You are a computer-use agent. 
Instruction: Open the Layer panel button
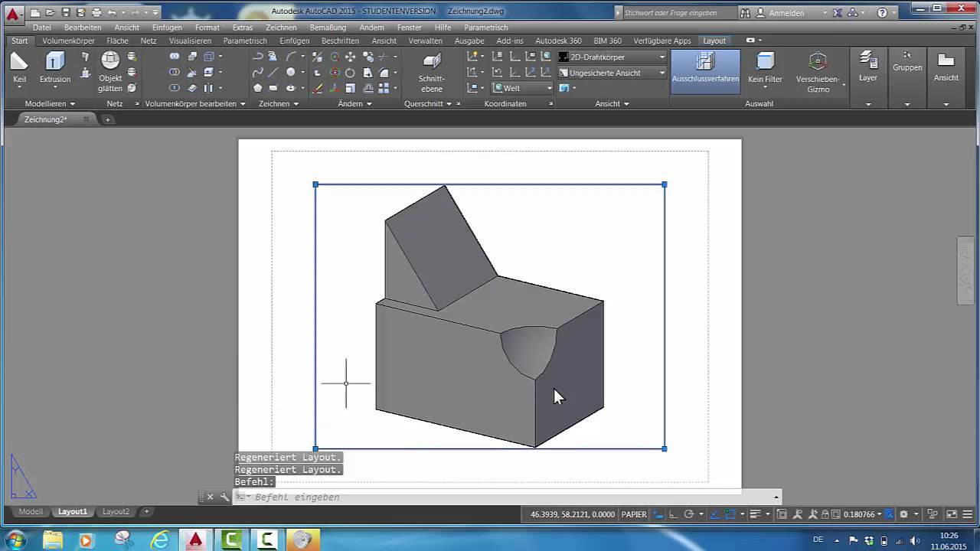(867, 67)
